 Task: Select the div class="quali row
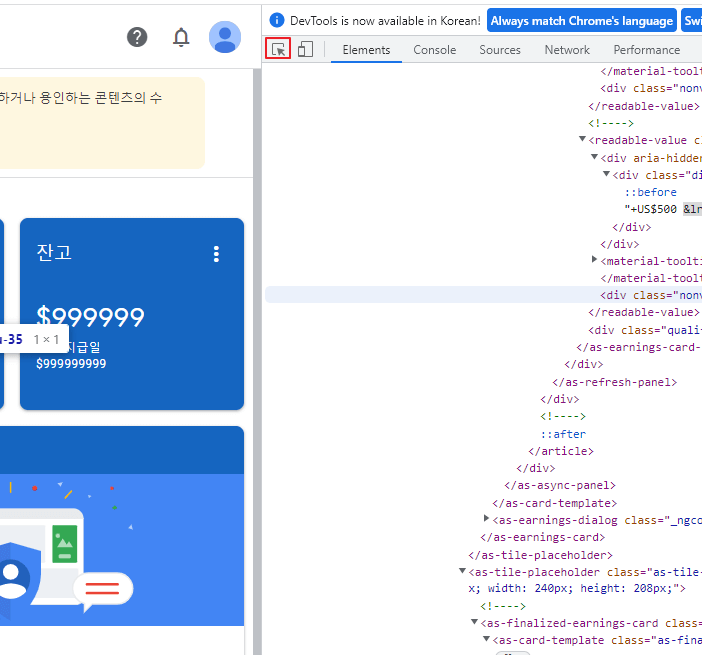pyautogui.click(x=645, y=330)
